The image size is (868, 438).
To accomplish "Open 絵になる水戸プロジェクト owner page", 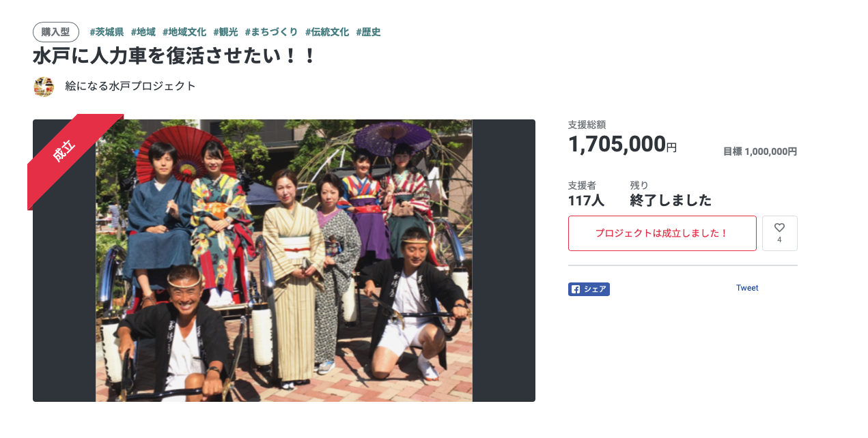I will pos(130,86).
